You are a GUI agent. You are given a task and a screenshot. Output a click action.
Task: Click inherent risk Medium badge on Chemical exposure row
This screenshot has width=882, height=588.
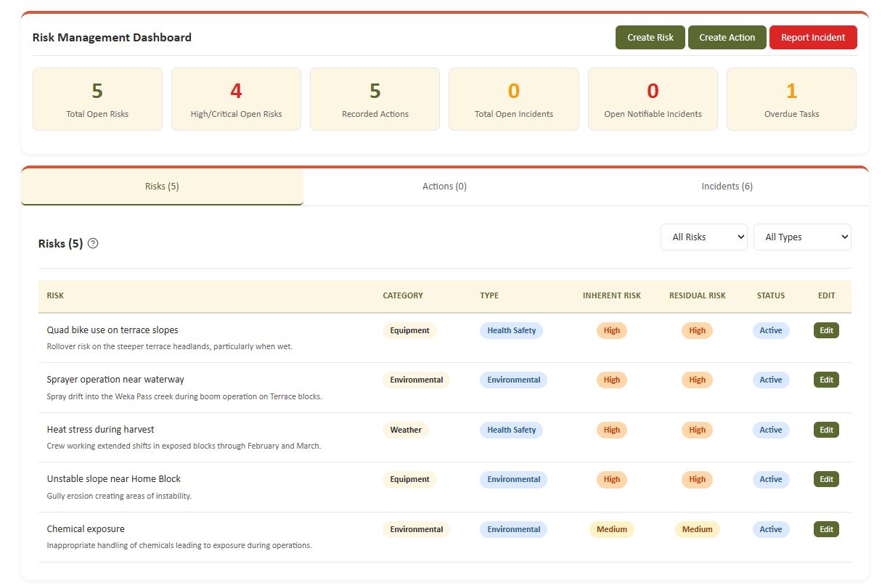(x=612, y=529)
